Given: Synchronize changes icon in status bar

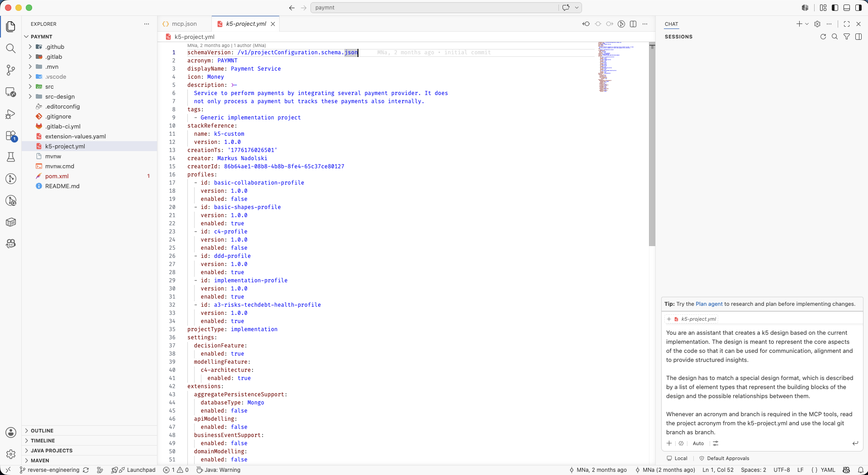Looking at the screenshot, I should pyautogui.click(x=86, y=470).
